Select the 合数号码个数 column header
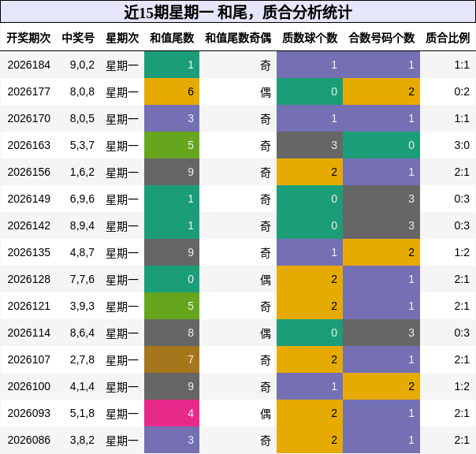The image size is (476, 454). [x=381, y=38]
